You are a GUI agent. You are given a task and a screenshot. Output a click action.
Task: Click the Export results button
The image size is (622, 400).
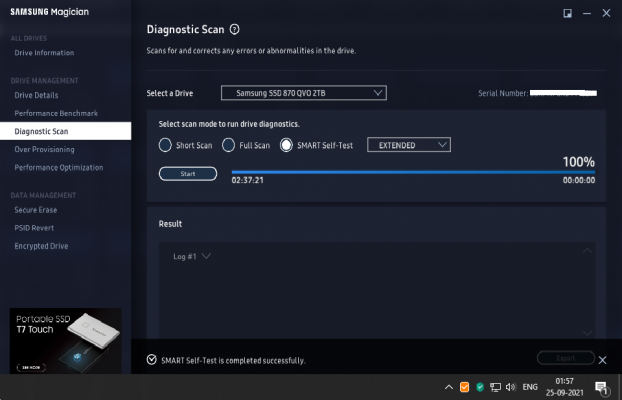pos(566,358)
